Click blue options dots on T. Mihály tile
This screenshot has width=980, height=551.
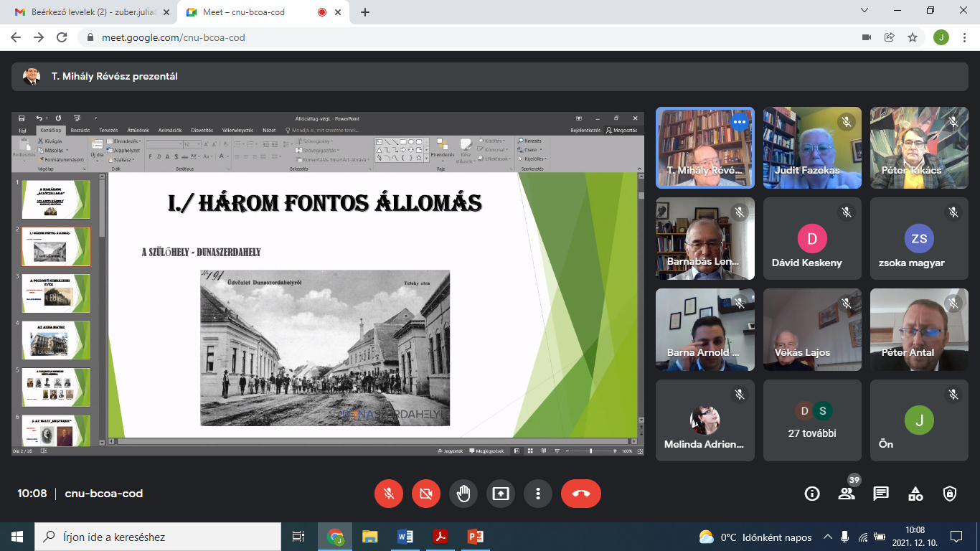point(740,122)
